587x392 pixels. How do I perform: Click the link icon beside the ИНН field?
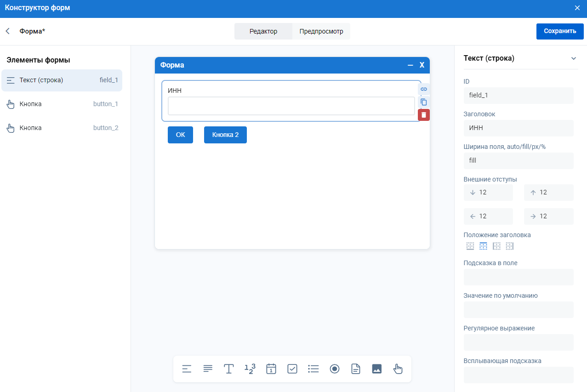pos(424,89)
